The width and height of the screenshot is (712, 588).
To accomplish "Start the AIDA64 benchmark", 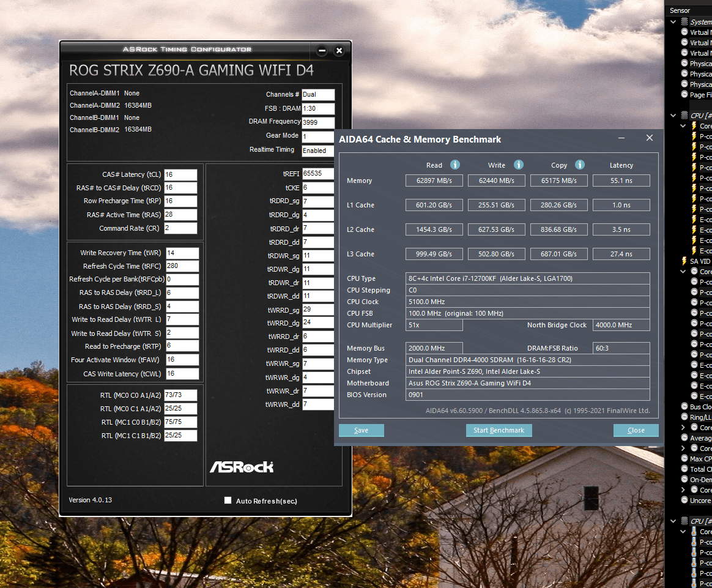I will tap(499, 430).
